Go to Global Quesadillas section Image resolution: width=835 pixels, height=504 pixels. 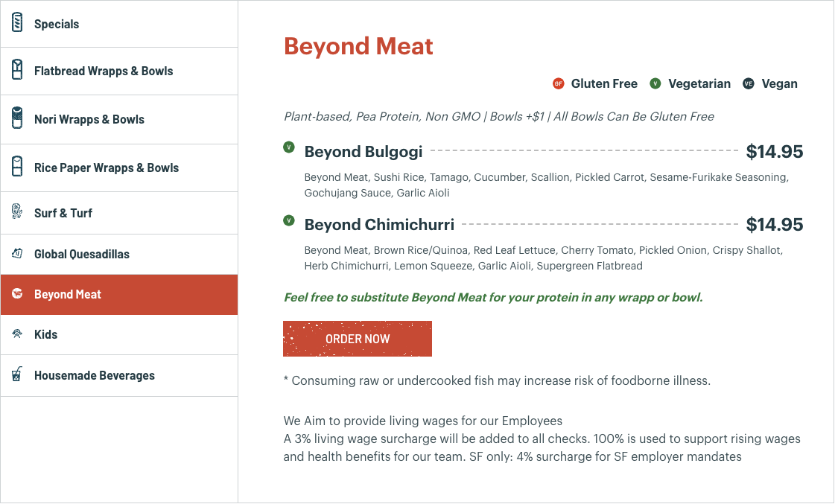82,254
